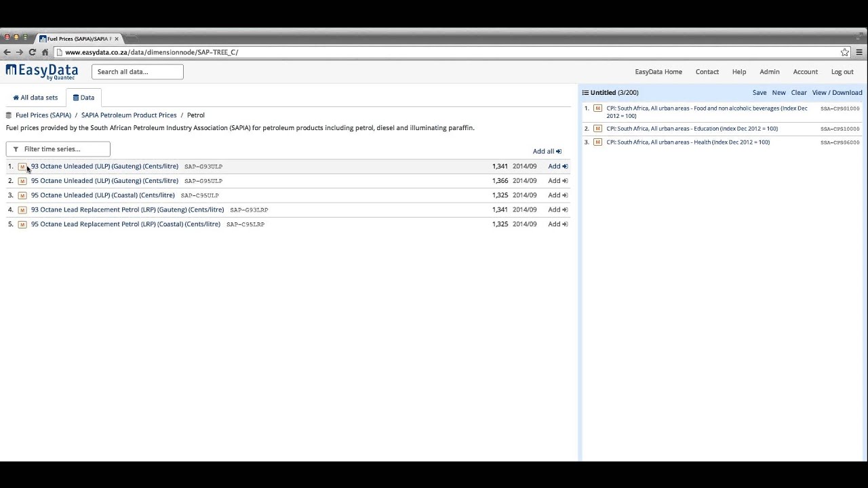Clear the selection list
Image resolution: width=868 pixels, height=488 pixels.
(x=799, y=93)
